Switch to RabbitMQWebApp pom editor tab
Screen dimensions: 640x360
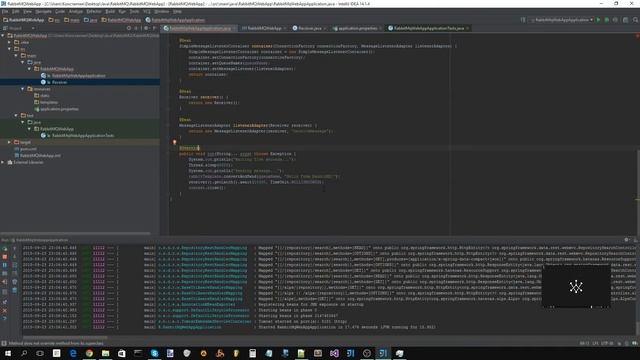click(x=264, y=28)
